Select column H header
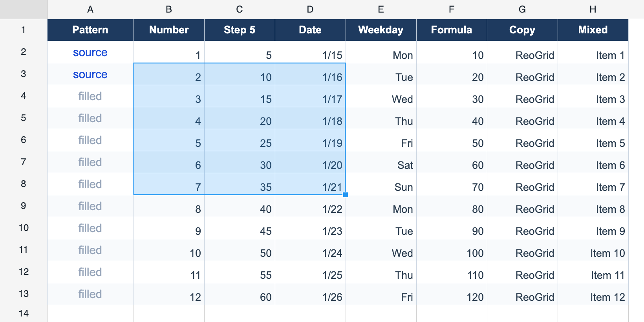Screen dimensions: 644x322 tap(593, 9)
